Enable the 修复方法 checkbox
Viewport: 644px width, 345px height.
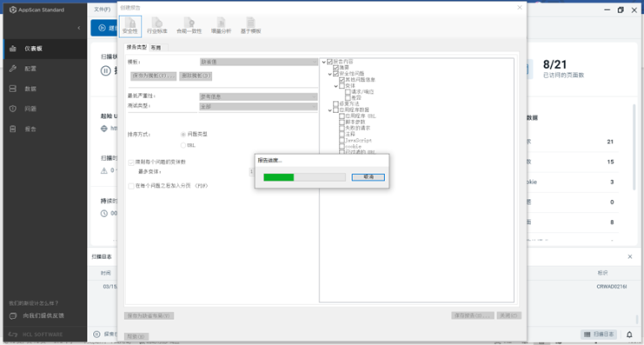click(x=336, y=103)
